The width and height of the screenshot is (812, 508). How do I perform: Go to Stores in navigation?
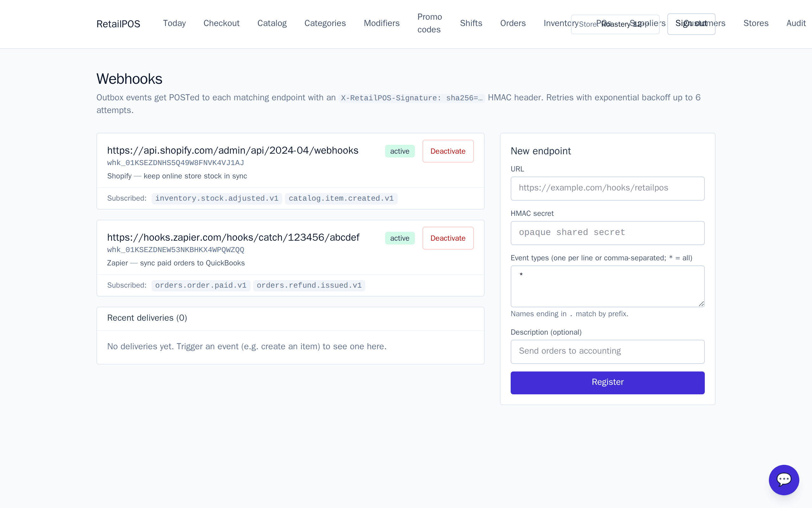tap(756, 23)
